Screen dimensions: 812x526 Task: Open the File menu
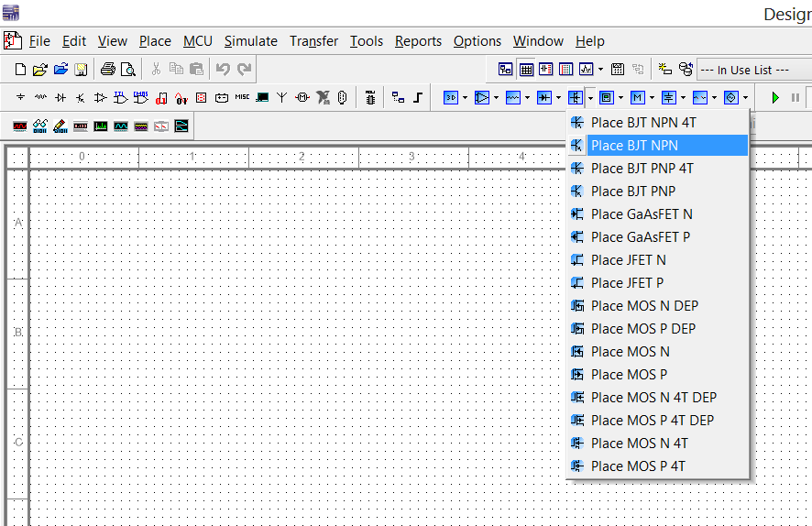(x=40, y=41)
